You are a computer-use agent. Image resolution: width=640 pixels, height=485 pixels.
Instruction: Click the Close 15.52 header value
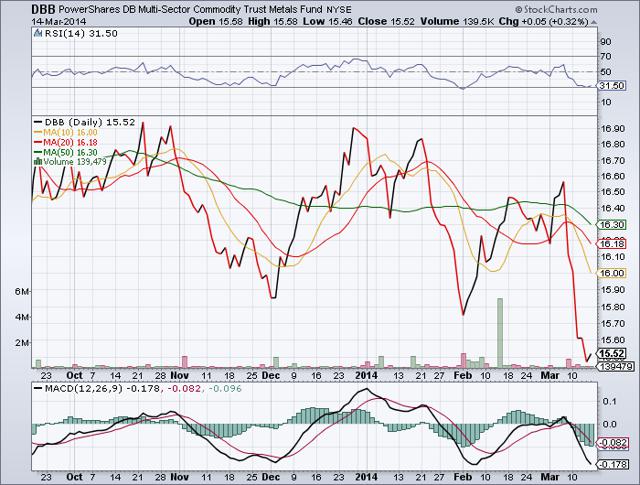(386, 22)
